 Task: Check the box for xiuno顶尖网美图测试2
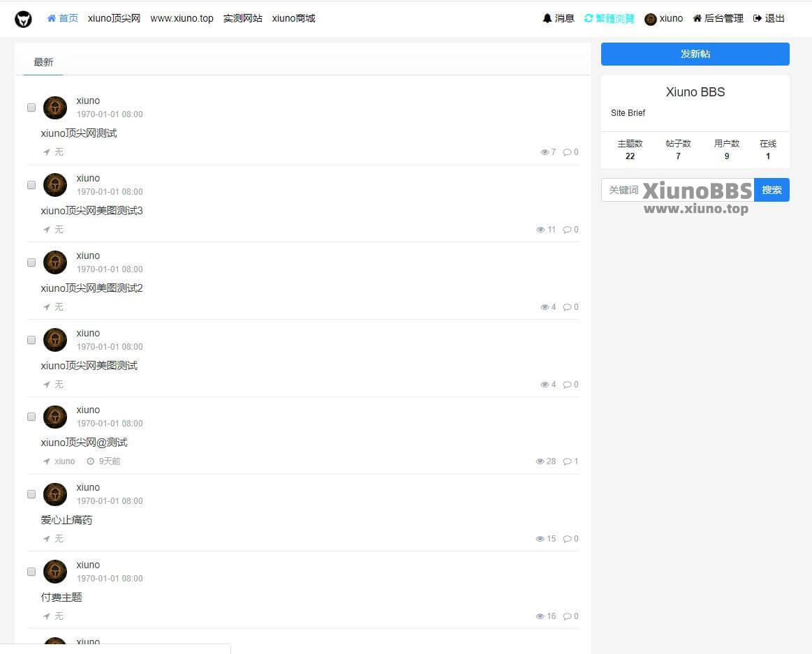(31, 263)
